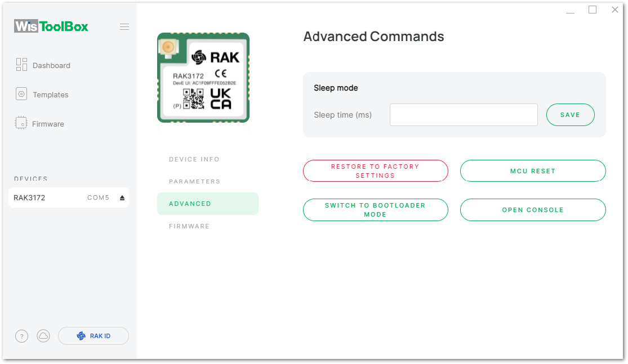Click the COM5 port label

tap(98, 197)
